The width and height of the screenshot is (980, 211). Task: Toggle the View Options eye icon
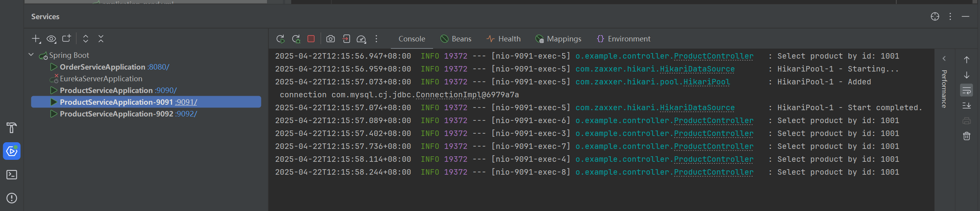51,39
